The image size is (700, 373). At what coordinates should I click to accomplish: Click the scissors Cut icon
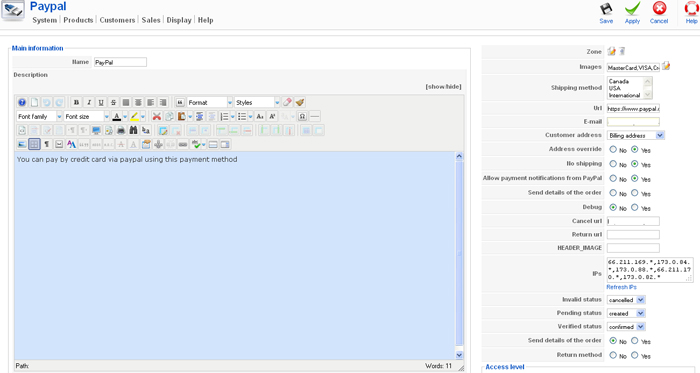(157, 116)
